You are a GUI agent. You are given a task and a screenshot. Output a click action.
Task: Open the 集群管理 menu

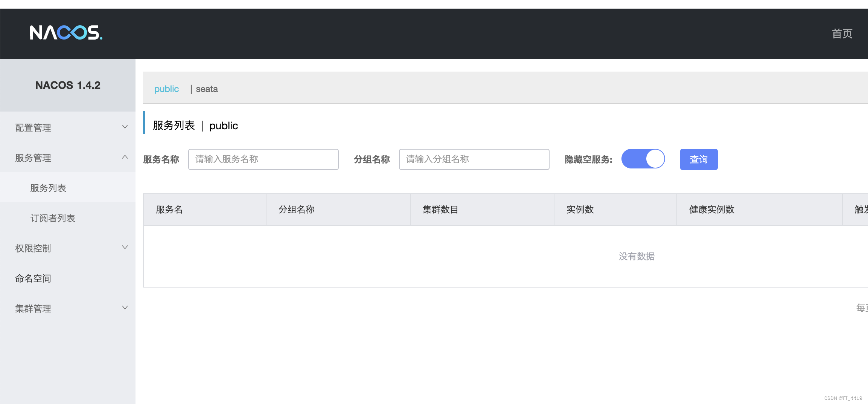point(68,308)
